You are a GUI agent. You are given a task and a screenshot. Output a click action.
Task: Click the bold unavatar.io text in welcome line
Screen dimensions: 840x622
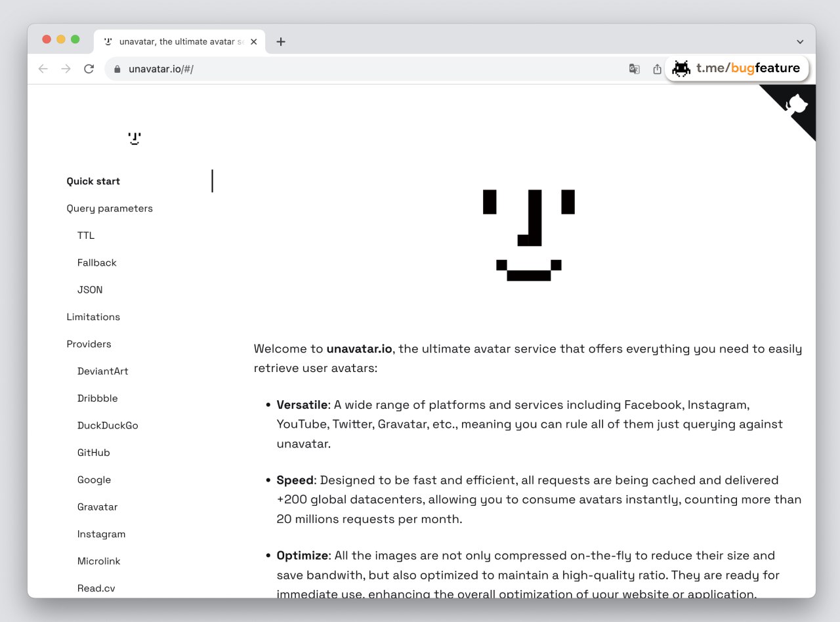point(360,349)
